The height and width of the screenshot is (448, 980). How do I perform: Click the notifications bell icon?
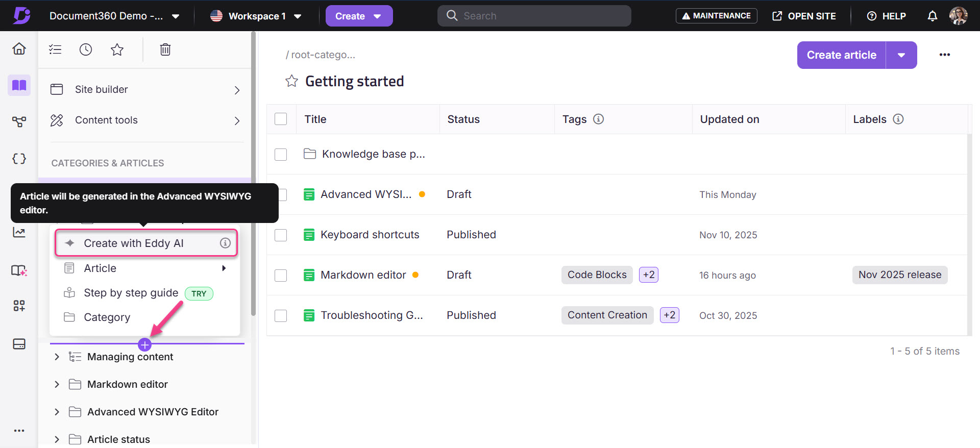932,16
